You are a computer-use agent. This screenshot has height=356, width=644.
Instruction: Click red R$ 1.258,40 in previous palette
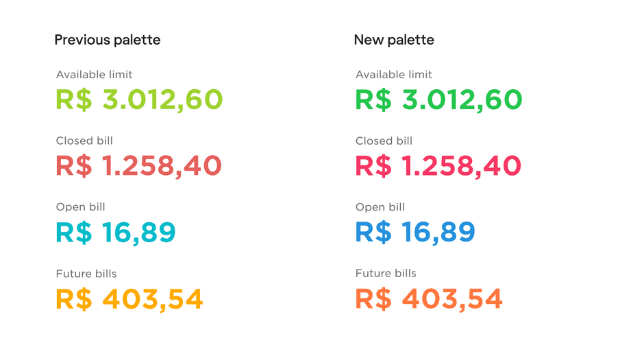[139, 166]
